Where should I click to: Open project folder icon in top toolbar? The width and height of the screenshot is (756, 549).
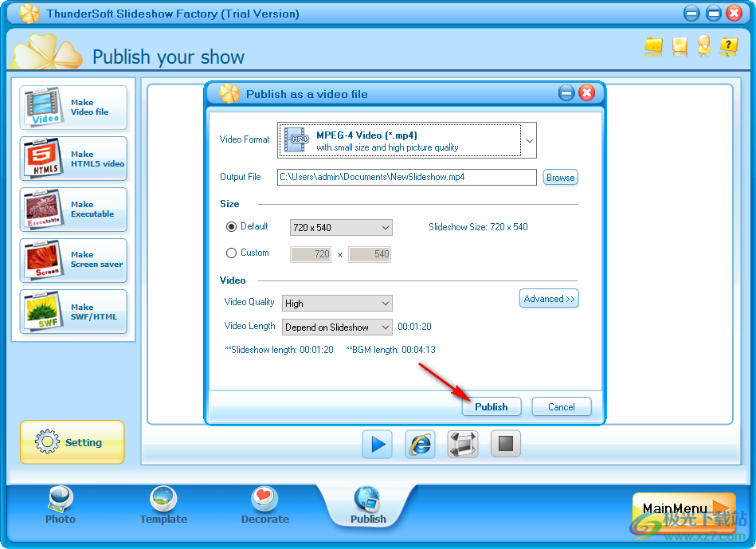[654, 46]
